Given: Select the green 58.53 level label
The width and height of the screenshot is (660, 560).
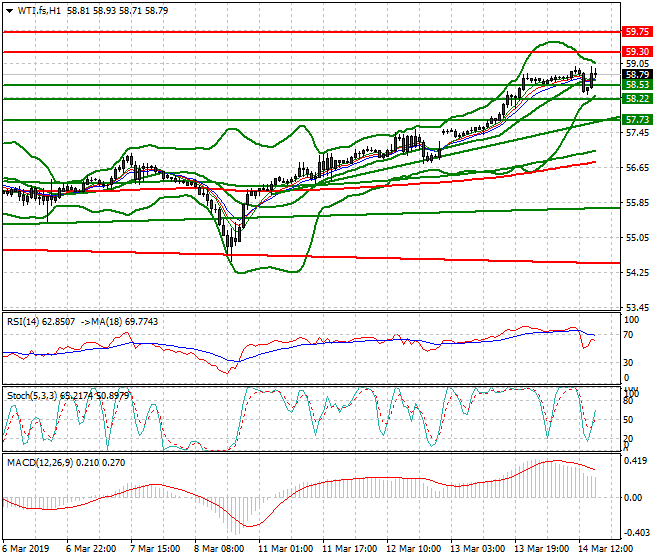Looking at the screenshot, I should tap(637, 85).
